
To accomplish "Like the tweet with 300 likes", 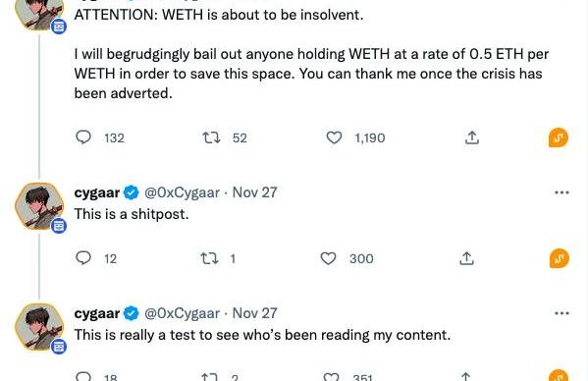I will (328, 259).
